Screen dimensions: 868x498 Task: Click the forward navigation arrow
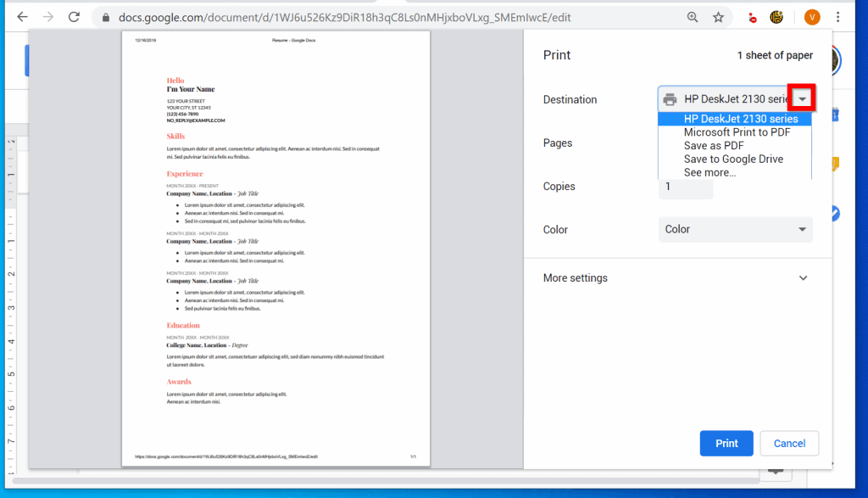point(47,16)
